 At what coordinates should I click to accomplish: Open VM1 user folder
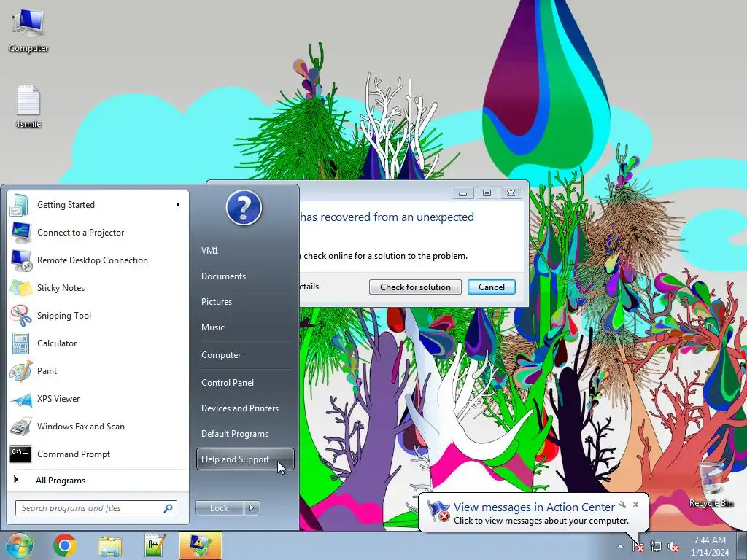pyautogui.click(x=209, y=251)
